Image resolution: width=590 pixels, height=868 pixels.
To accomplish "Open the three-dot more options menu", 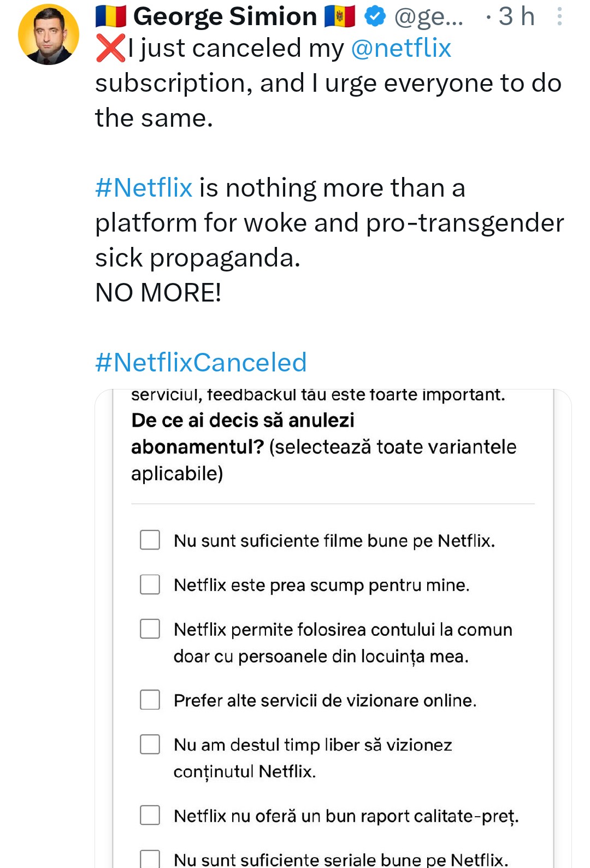I will (x=559, y=16).
